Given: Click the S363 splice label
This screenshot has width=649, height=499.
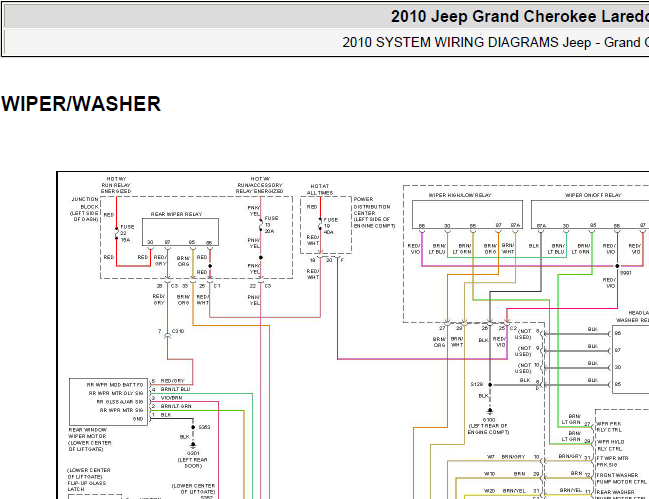Looking at the screenshot, I should tap(204, 427).
